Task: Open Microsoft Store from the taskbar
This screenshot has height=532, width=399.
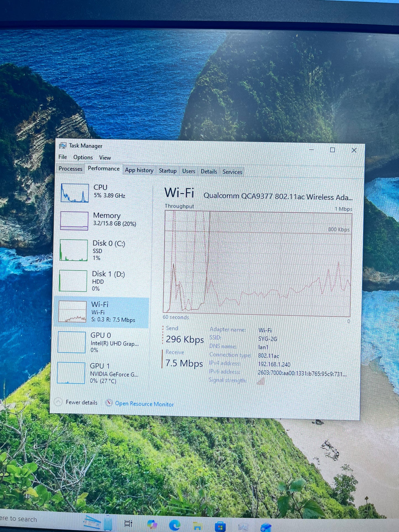Action: [220, 527]
